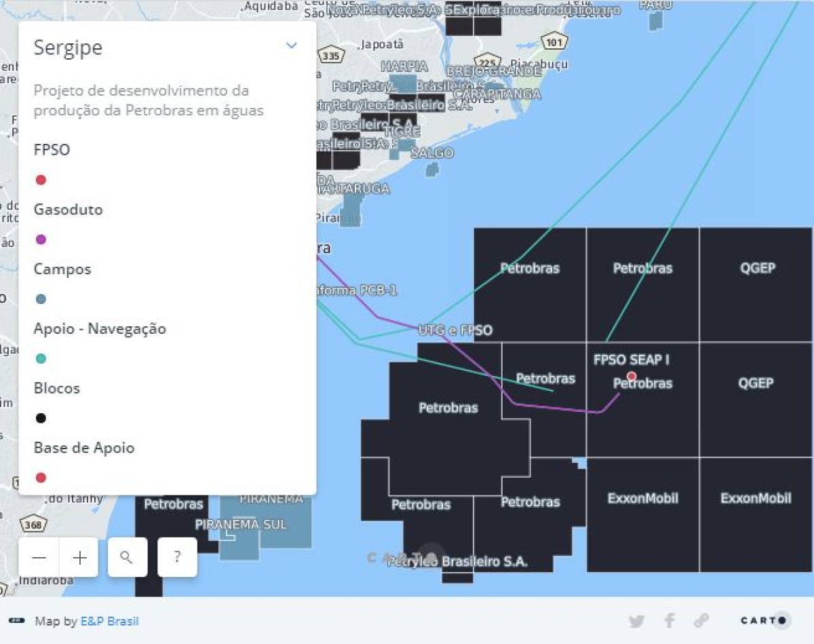Click the route 101 highway shield
This screenshot has width=814, height=644.
555,41
